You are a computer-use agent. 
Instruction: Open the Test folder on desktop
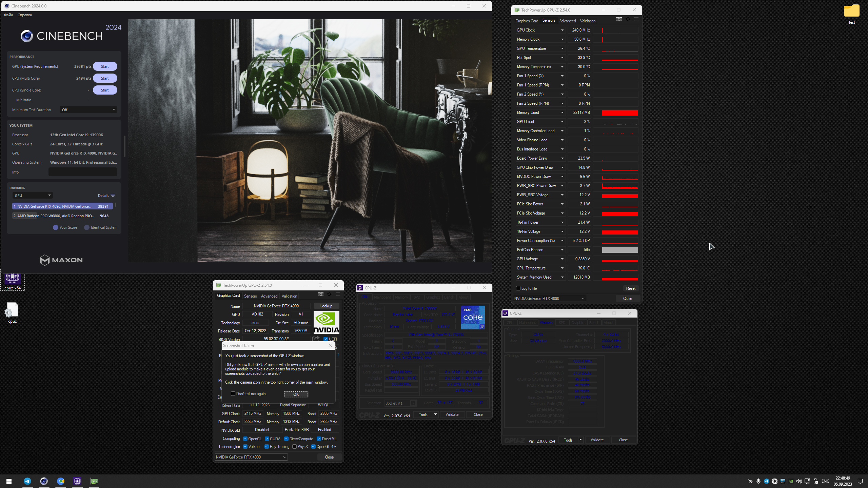[851, 14]
